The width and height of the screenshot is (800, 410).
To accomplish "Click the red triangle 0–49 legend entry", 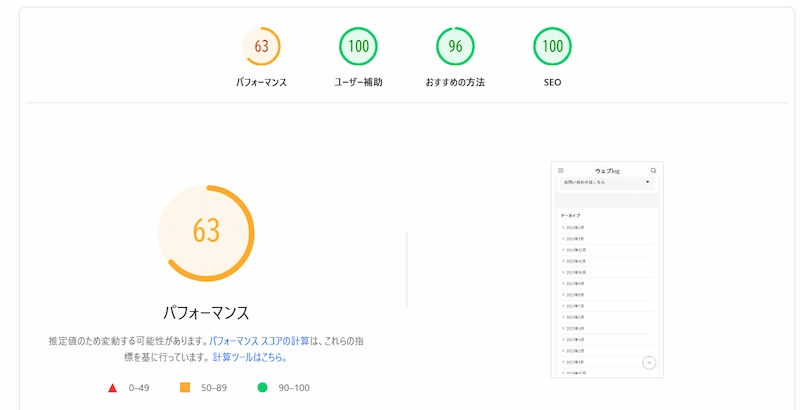I will click(129, 388).
